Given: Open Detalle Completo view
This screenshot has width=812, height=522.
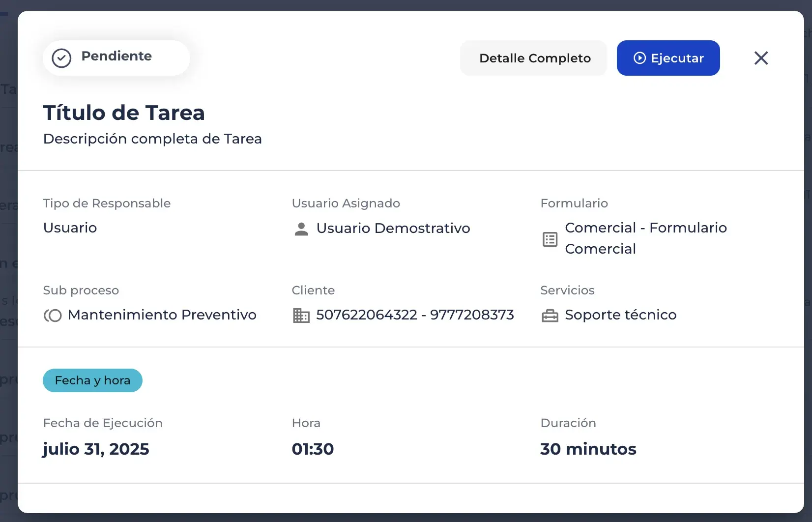Looking at the screenshot, I should [x=533, y=58].
